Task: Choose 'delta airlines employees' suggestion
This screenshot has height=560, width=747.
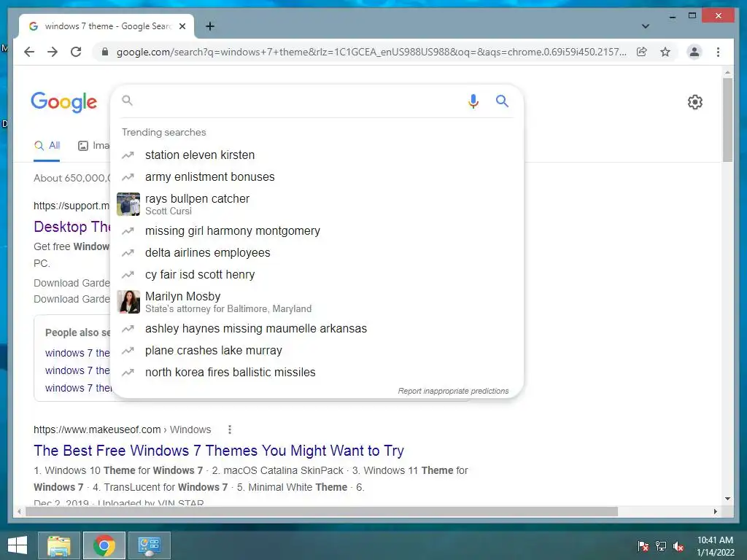Action: [x=317, y=253]
